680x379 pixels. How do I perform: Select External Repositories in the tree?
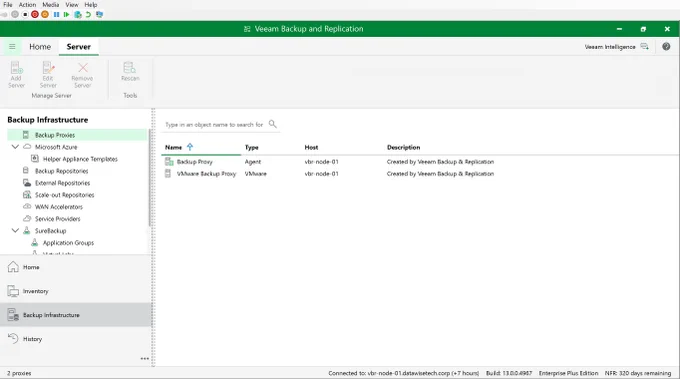62,183
